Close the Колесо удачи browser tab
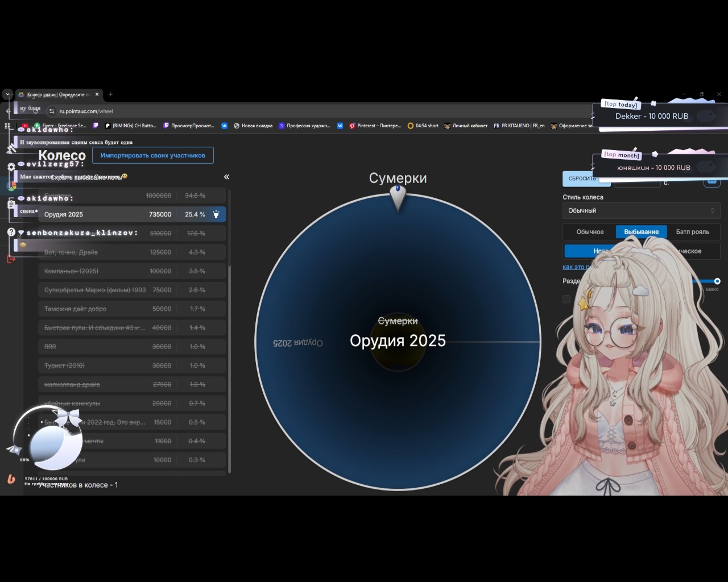 [97, 94]
